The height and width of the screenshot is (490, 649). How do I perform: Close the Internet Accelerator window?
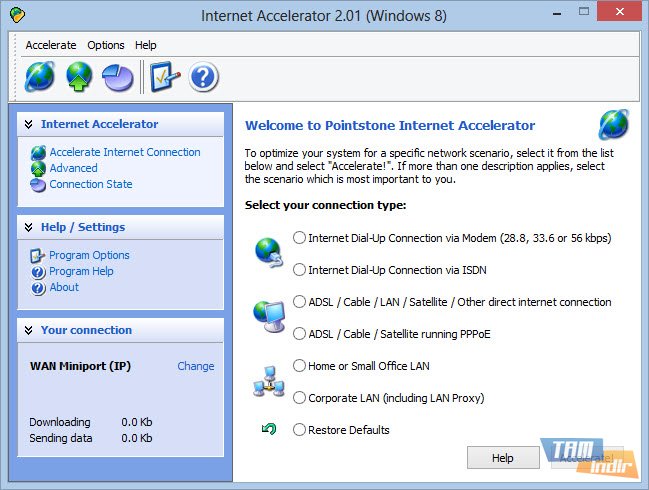(x=619, y=11)
